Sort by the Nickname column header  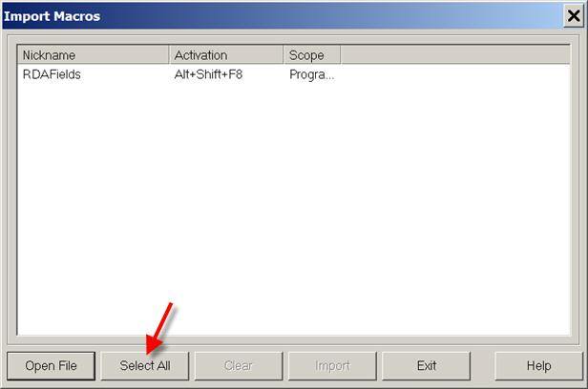[x=93, y=55]
